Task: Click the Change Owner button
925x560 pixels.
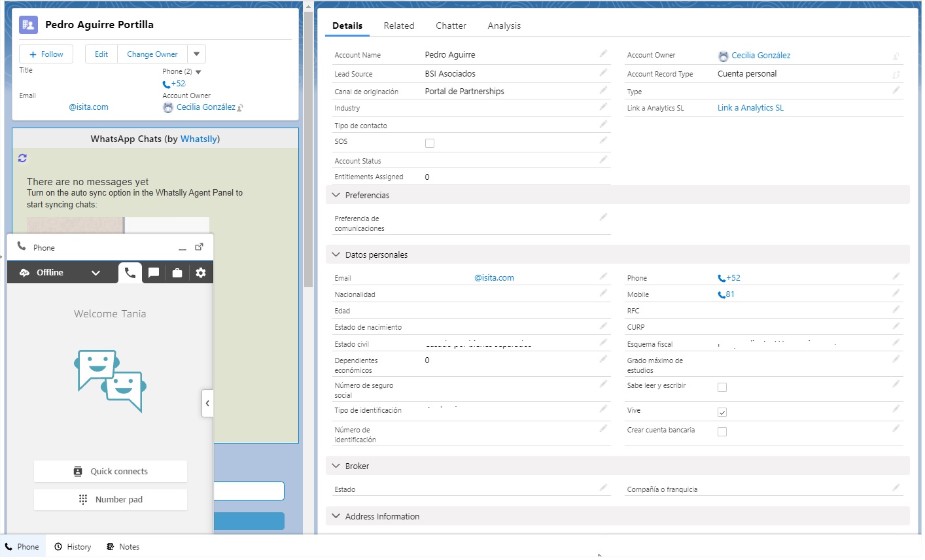Action: point(152,54)
